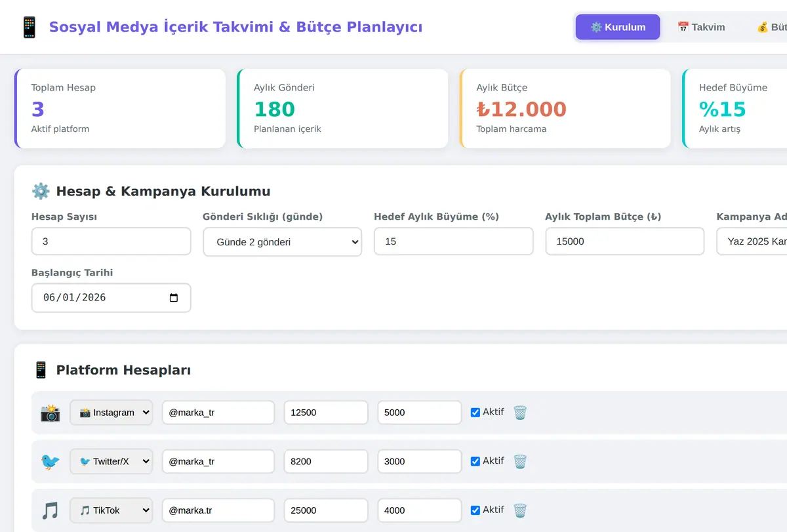
Task: Click the music note icon beside the TikTok row
Action: pyautogui.click(x=50, y=510)
